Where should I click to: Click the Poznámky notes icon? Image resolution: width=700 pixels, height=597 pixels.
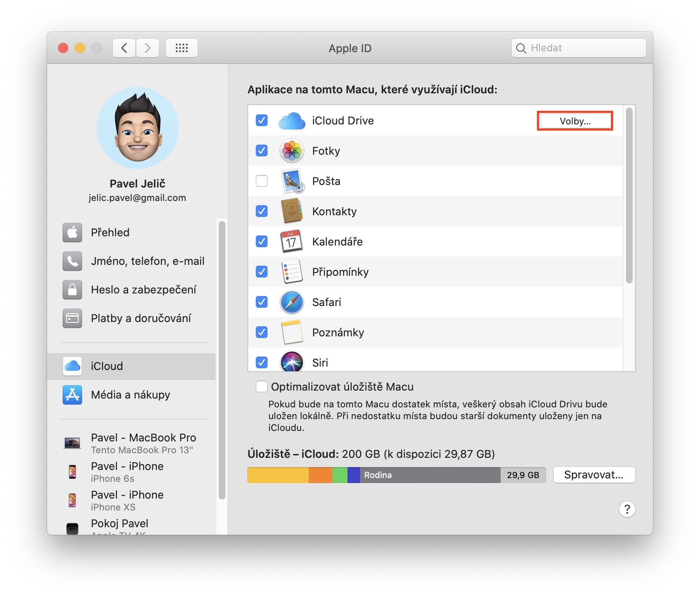[292, 332]
